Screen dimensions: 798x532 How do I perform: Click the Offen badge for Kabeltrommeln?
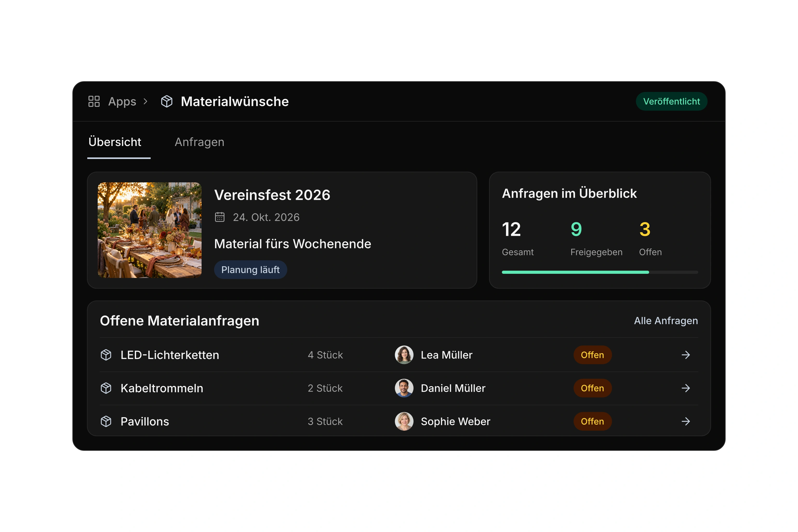[592, 388]
